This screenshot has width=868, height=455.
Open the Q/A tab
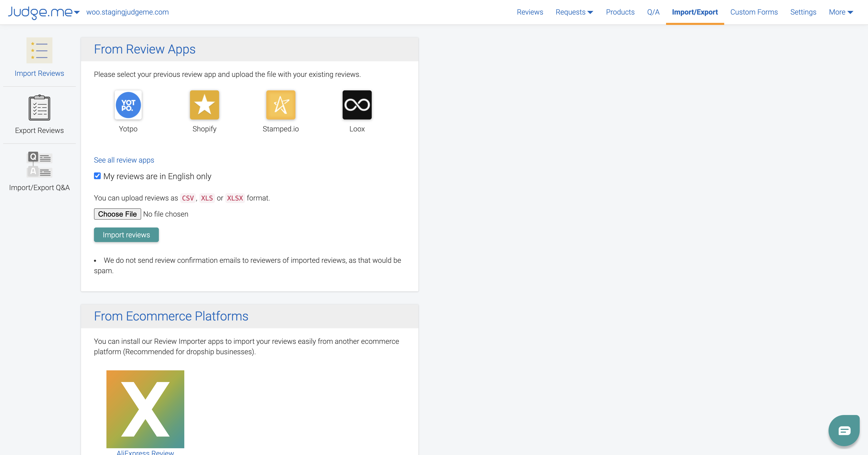coord(653,12)
